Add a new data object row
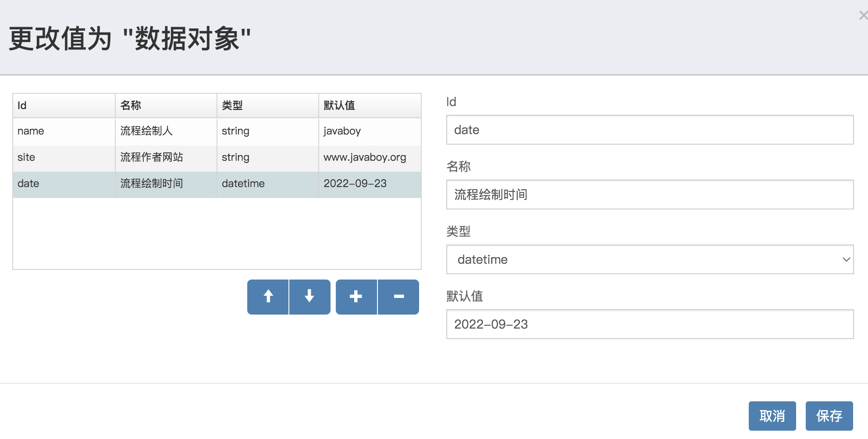868x439 pixels. pyautogui.click(x=356, y=297)
